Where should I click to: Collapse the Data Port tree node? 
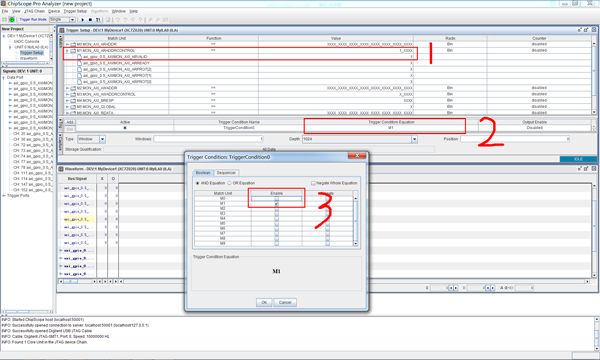4,77
